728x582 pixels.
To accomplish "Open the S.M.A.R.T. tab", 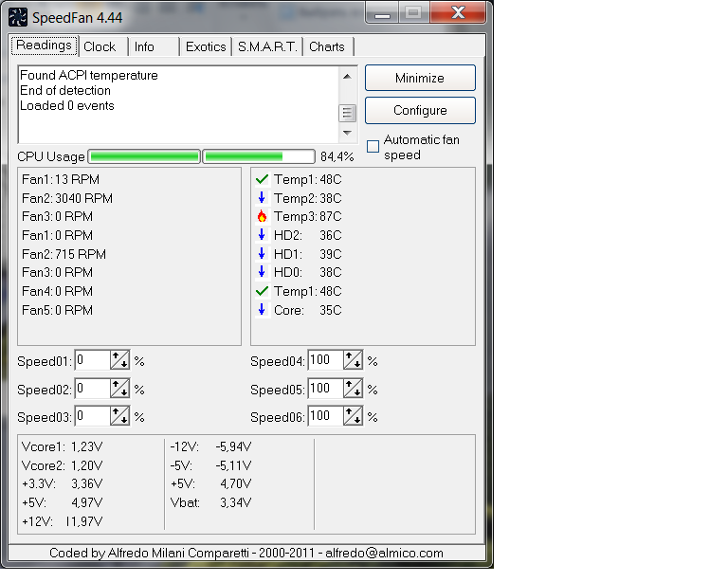I will point(267,46).
